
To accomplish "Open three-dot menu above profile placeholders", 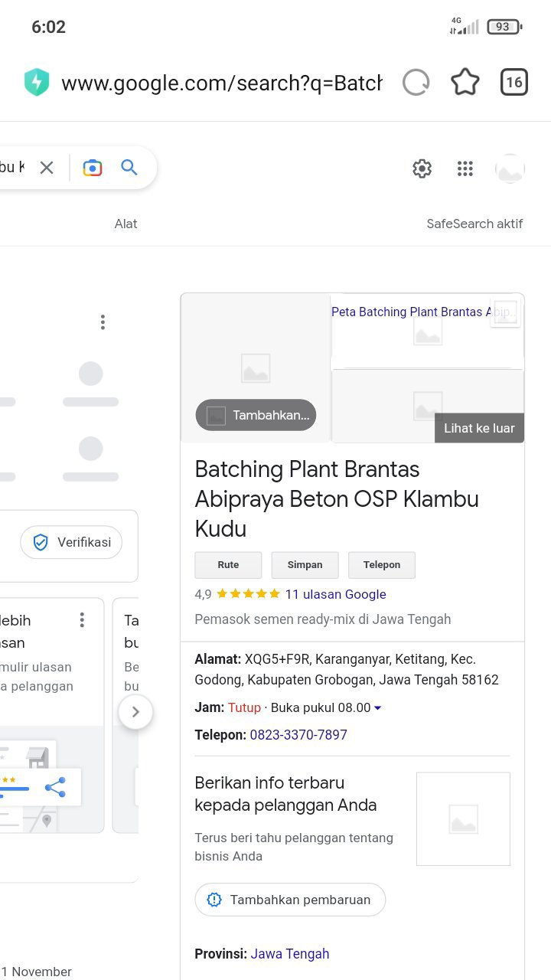I will click(103, 322).
